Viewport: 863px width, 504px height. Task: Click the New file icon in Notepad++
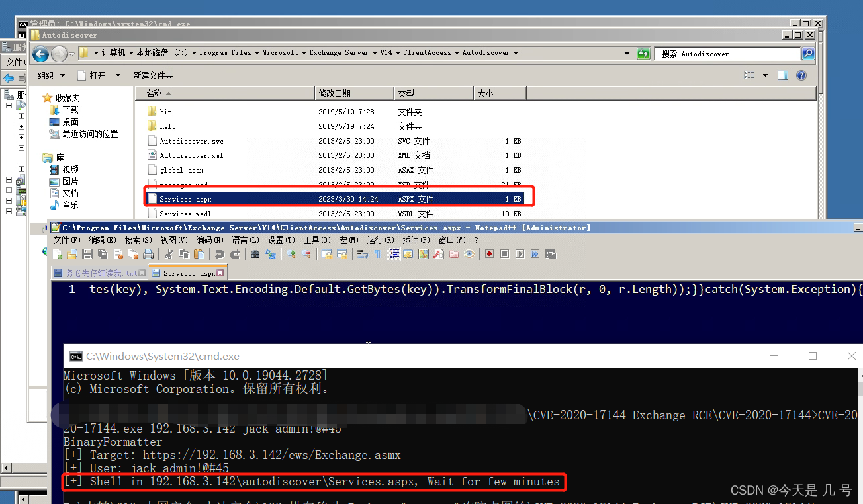[x=58, y=254]
